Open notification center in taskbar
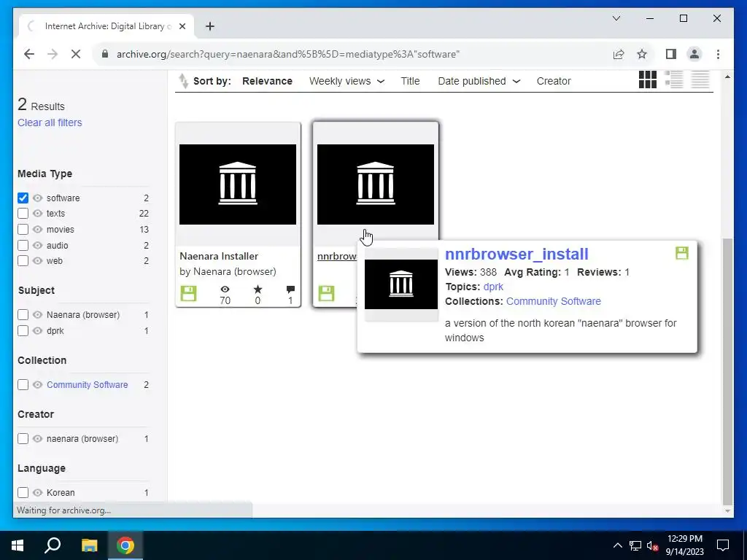747x560 pixels. [723, 545]
